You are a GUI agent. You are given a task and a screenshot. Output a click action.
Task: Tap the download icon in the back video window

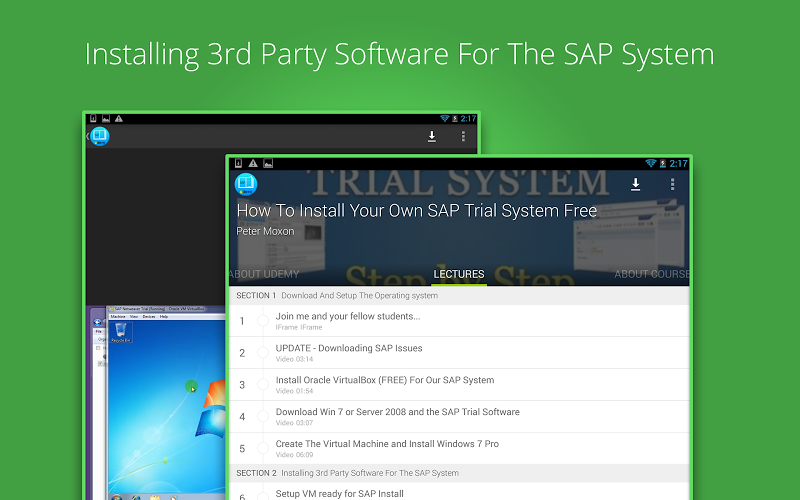click(432, 136)
